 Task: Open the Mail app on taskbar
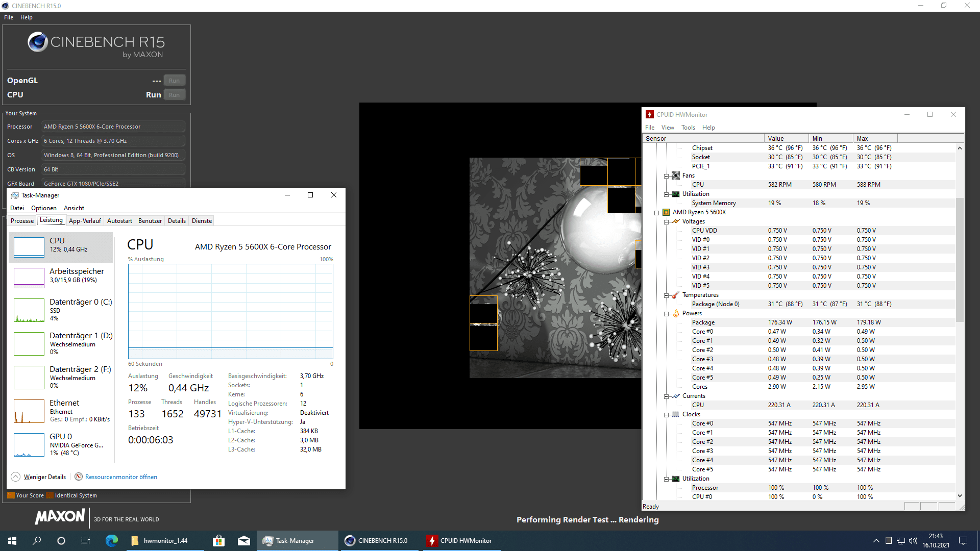coord(244,541)
